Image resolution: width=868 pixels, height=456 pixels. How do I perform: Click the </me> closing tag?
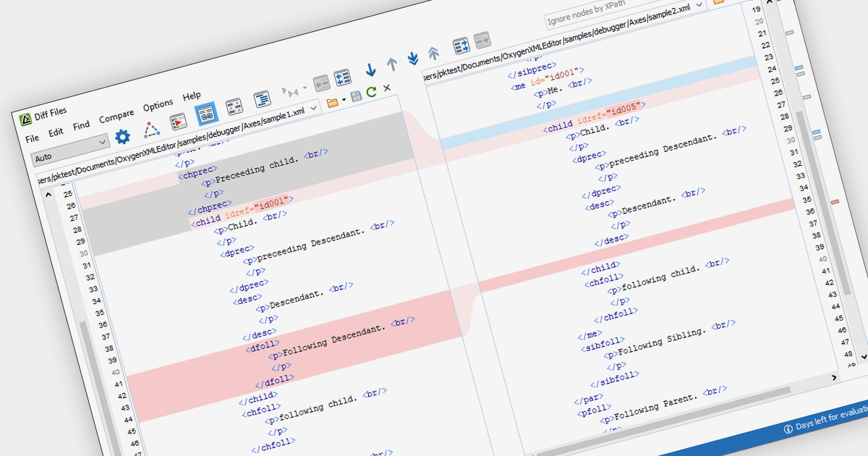click(590, 334)
